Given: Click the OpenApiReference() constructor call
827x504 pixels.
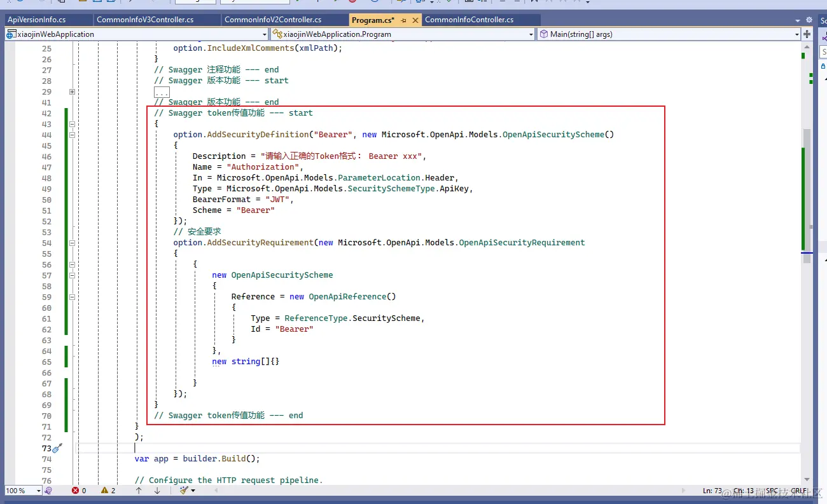Looking at the screenshot, I should (x=352, y=297).
